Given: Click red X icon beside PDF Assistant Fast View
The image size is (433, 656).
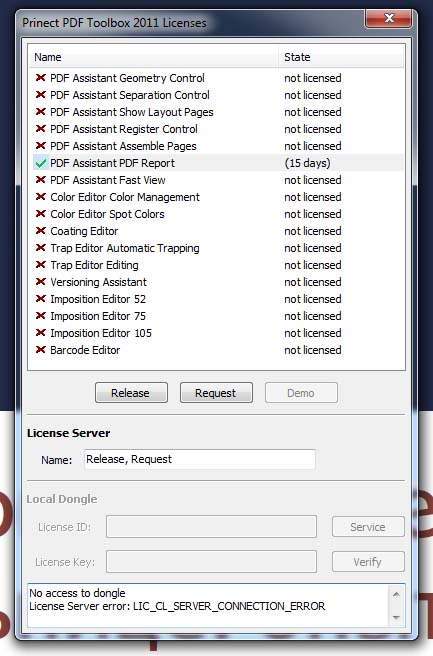Looking at the screenshot, I should click(x=41, y=180).
